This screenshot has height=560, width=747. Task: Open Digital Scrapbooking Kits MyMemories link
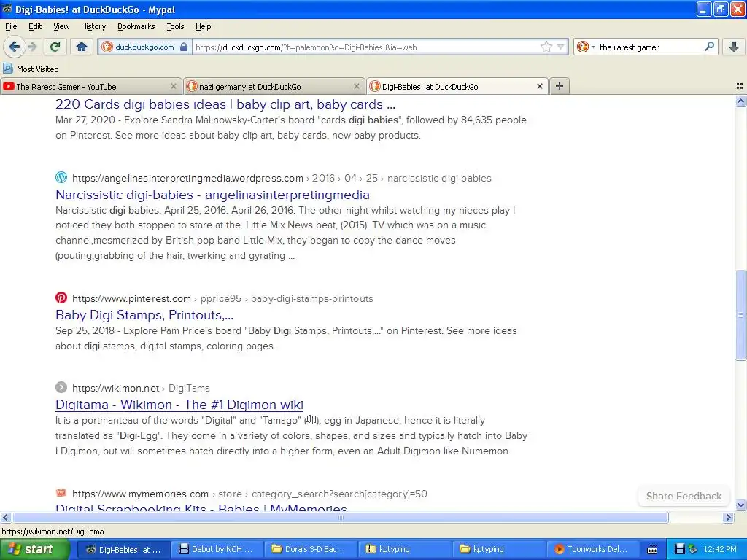pos(201,507)
